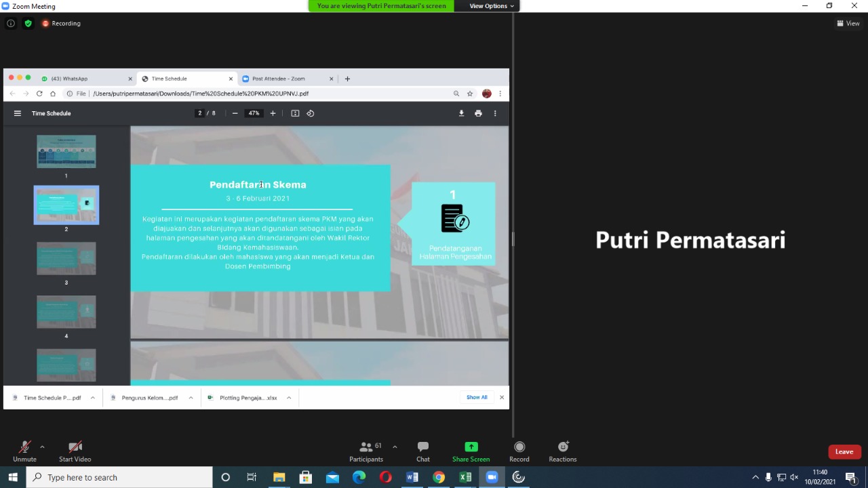Click the Zoom app in taskbar
868x488 pixels.
492,477
